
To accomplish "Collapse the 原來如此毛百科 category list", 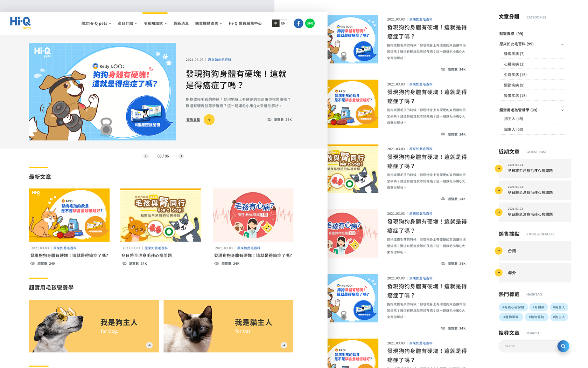I will pyautogui.click(x=562, y=45).
